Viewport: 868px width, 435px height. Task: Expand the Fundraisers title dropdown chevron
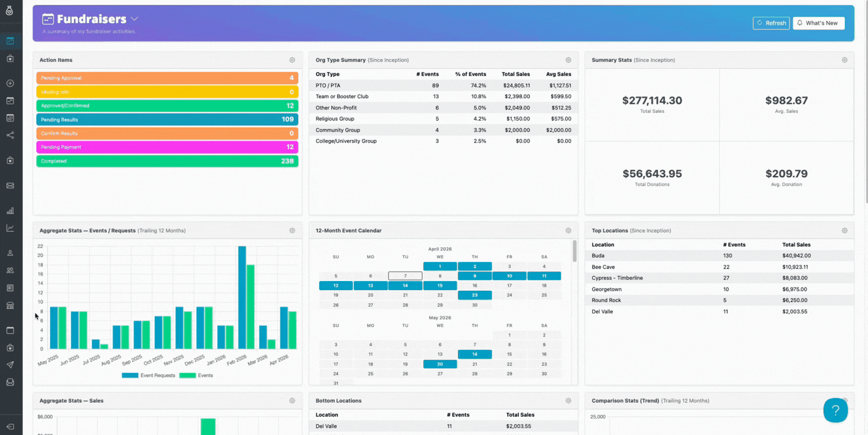point(135,19)
